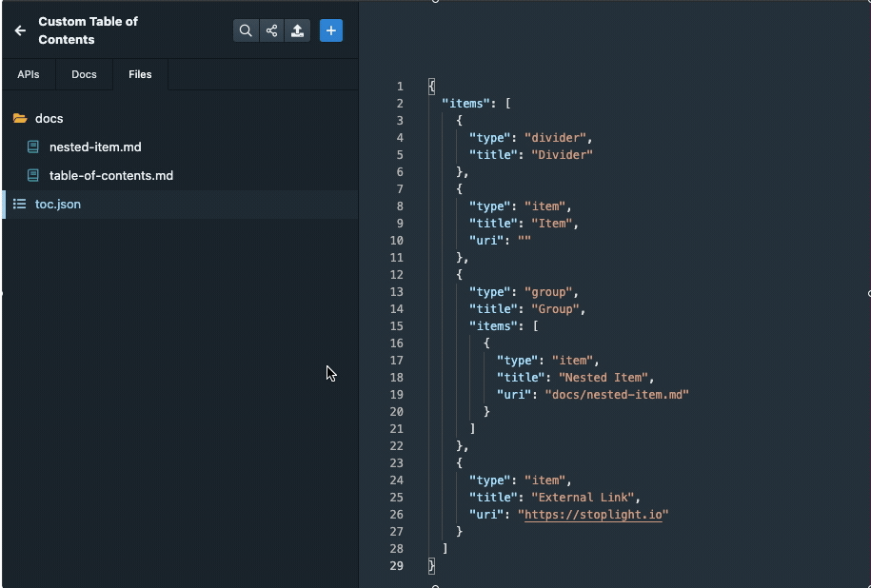
Task: Navigate back using the arrow icon
Action: coord(19,29)
